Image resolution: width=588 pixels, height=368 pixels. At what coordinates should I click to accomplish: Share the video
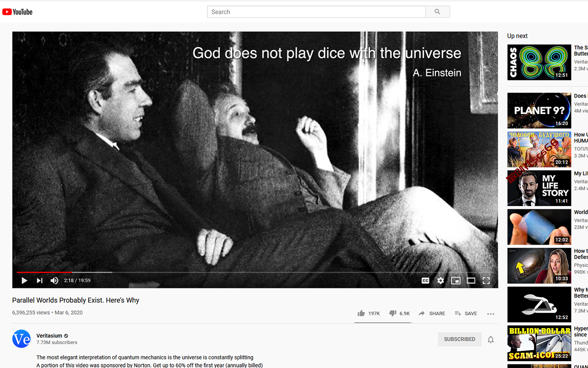coord(432,313)
